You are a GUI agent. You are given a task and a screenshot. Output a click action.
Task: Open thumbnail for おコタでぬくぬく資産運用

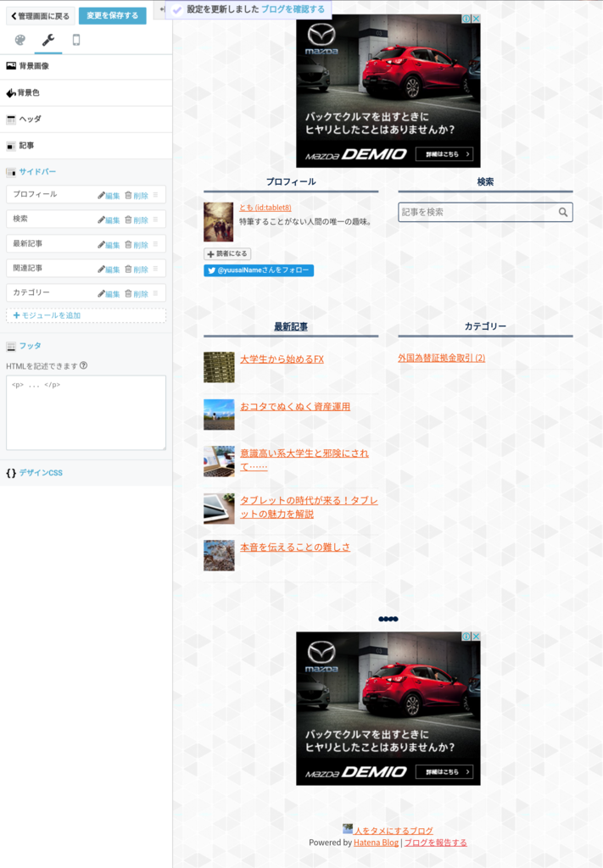[x=220, y=415]
